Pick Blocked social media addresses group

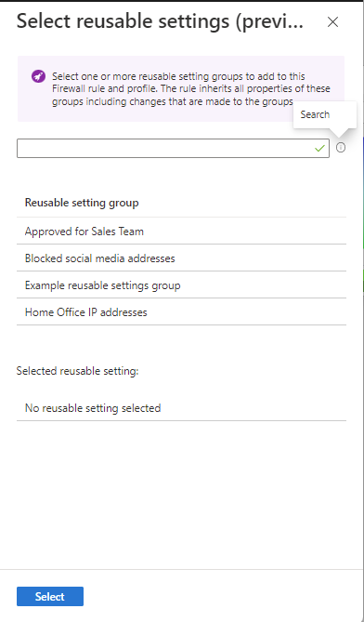181,258
